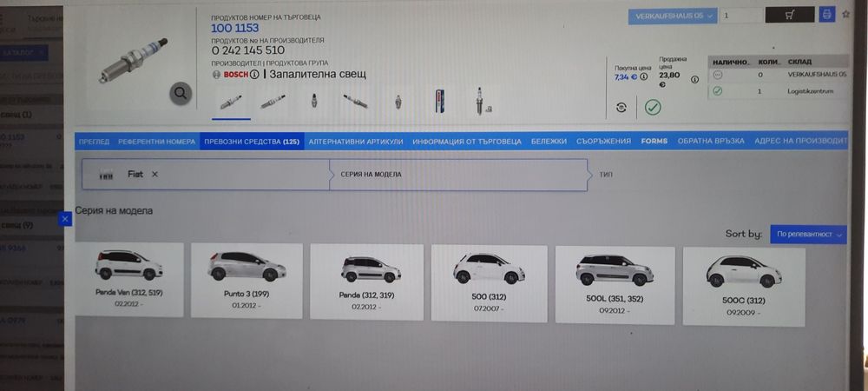The height and width of the screenshot is (391, 868).
Task: Choose the 500C (312) model card
Action: tap(744, 287)
